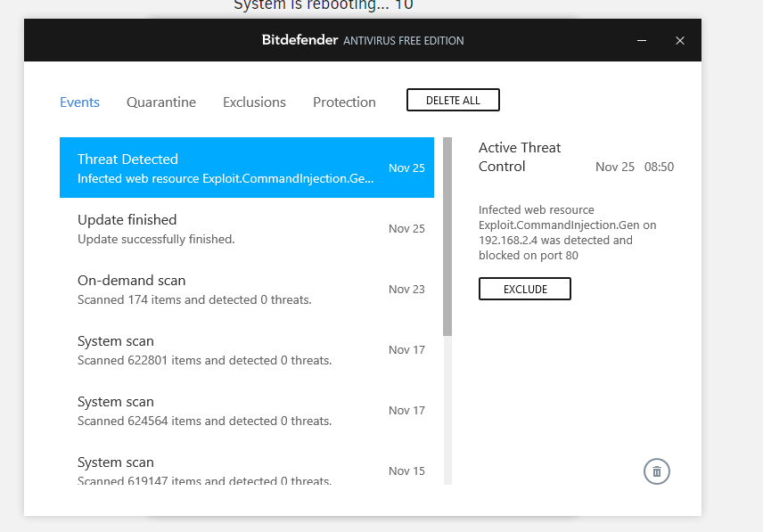Select System scan with 622801 items
This screenshot has height=532, width=763.
[x=247, y=350]
